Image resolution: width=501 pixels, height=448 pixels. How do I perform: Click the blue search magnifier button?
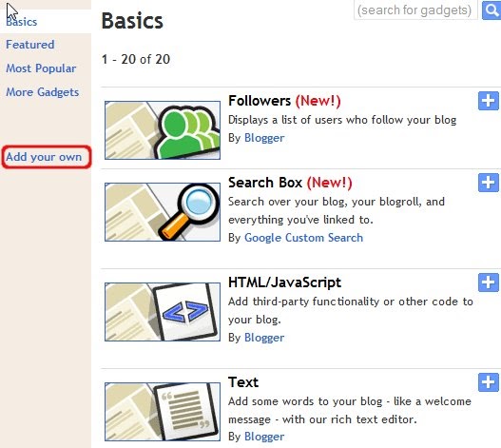[x=491, y=10]
